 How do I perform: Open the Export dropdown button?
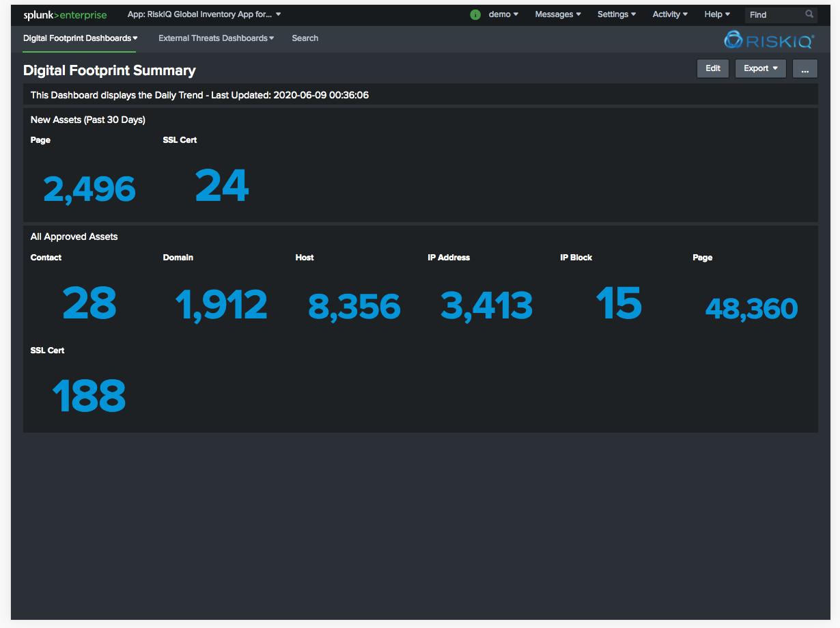tap(761, 68)
